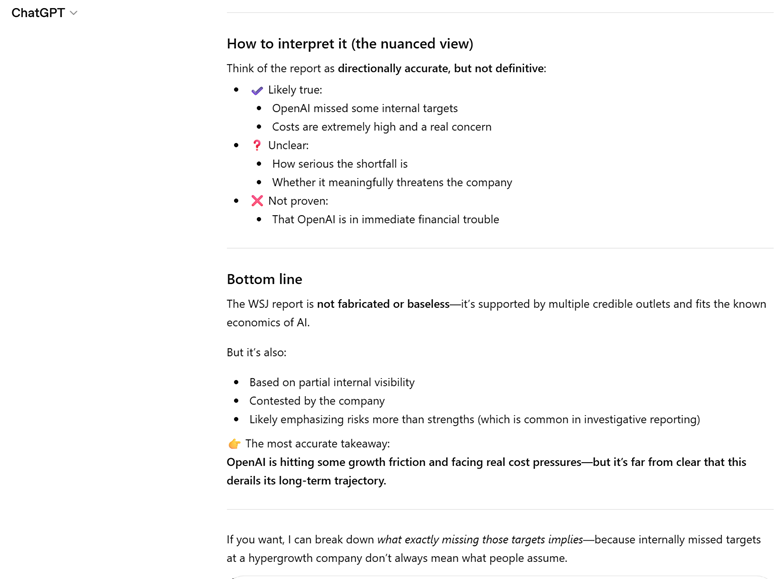Click 'OpenAI missed some internal targets' bullet

364,108
